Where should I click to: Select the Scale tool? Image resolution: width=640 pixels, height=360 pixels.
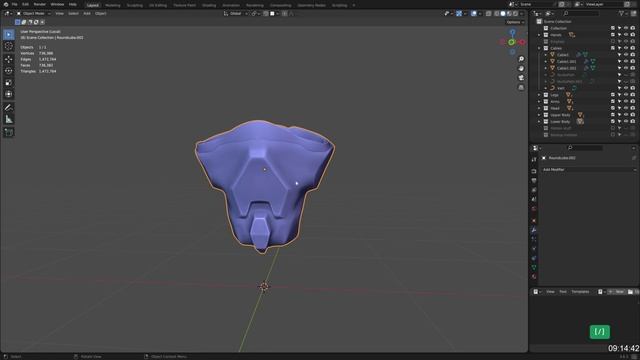click(x=9, y=83)
